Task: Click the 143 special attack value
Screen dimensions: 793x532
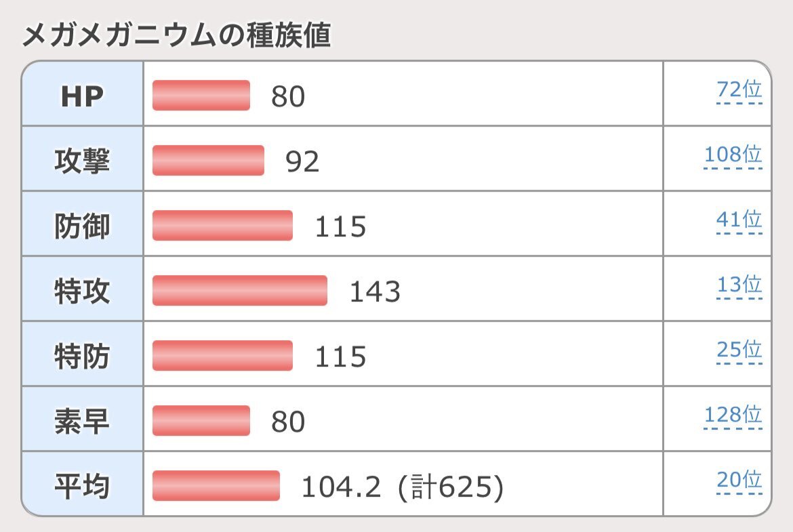Action: pyautogui.click(x=375, y=291)
